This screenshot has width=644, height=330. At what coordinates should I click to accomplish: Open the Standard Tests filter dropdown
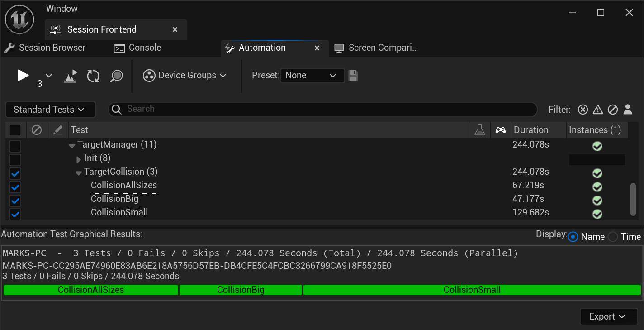point(50,110)
